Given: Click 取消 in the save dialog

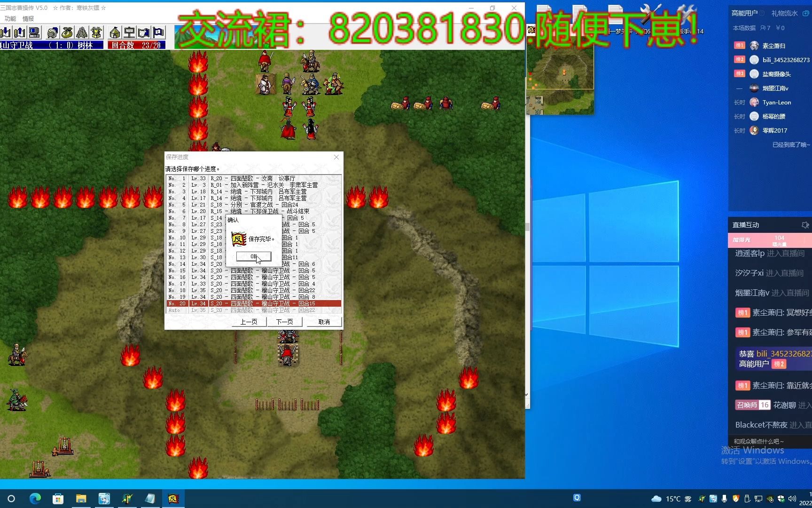Looking at the screenshot, I should [324, 322].
